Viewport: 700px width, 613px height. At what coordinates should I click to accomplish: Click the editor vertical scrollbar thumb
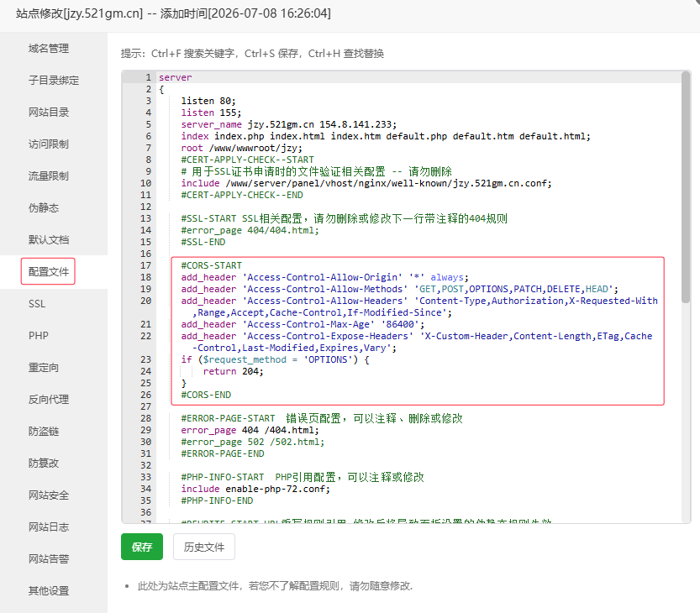(686, 187)
